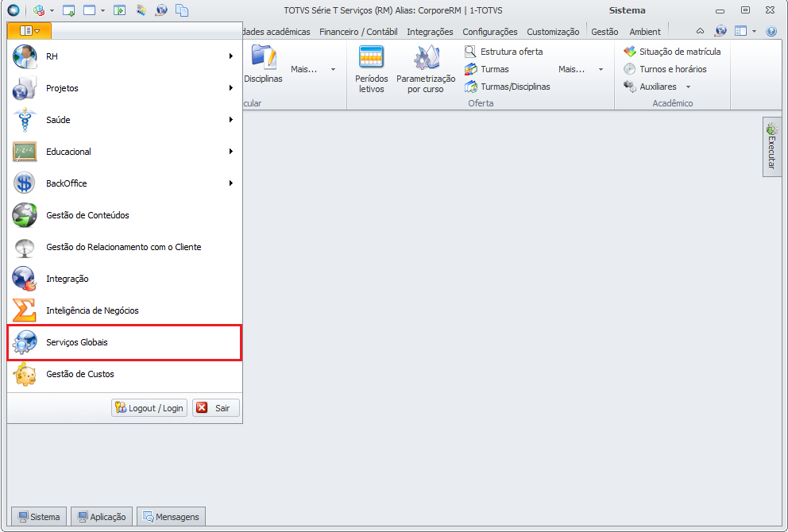Open the Projetos module entry
The width and height of the screenshot is (788, 532).
(x=125, y=88)
